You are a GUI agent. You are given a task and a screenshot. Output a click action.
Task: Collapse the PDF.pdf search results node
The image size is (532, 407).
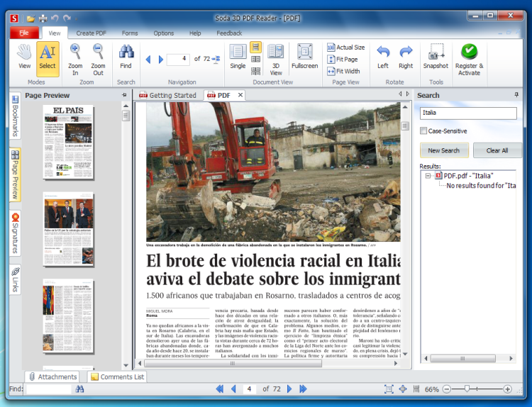[x=428, y=176]
